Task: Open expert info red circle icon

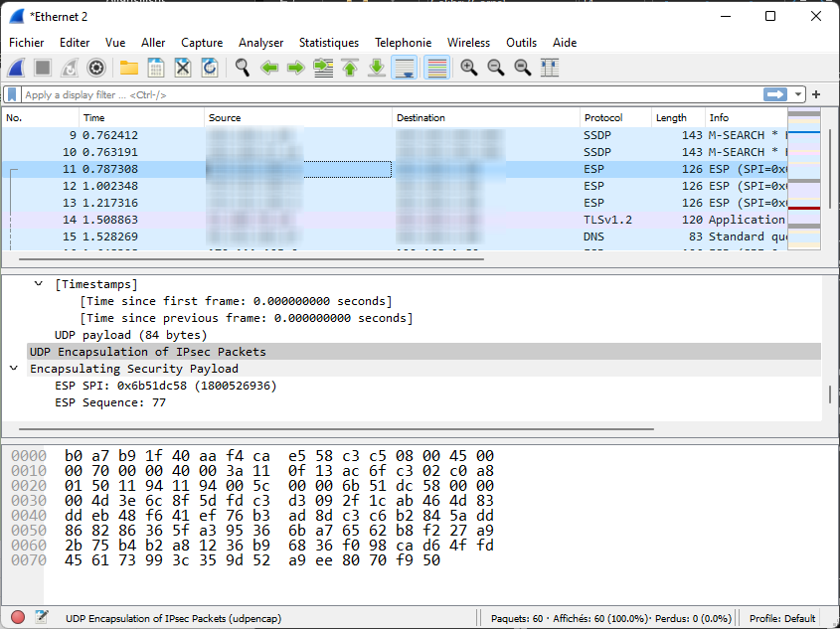Action: coord(18,617)
